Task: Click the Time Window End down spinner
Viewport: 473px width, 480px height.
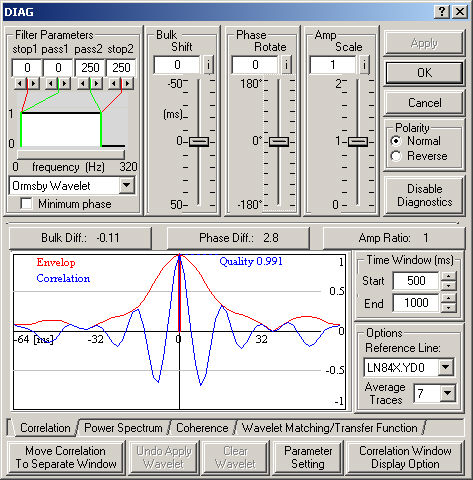Action: [448, 307]
